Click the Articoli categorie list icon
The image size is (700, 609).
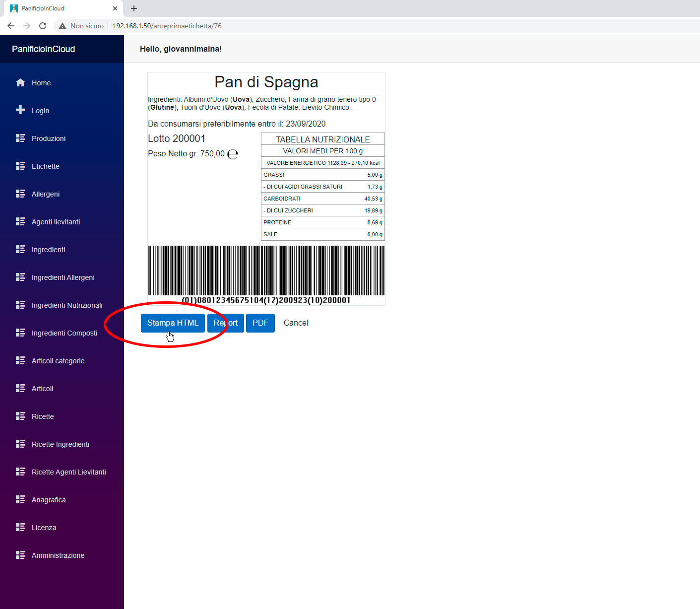20,360
